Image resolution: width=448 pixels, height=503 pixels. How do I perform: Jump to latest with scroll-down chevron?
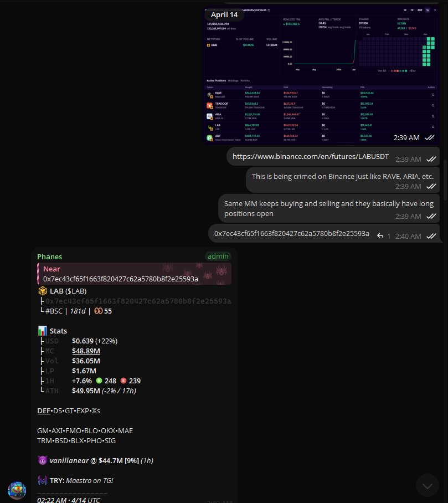tap(427, 486)
